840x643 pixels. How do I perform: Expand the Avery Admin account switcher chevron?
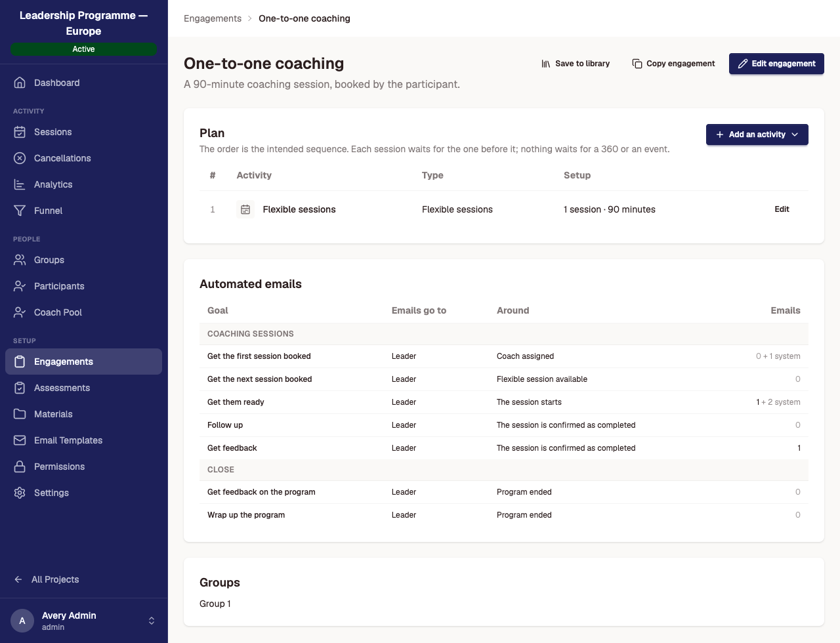click(152, 621)
